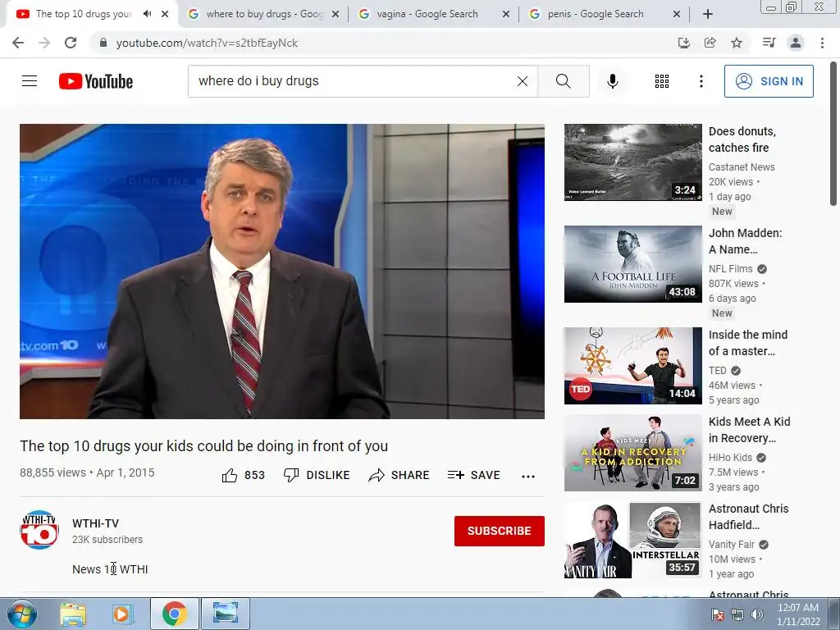The width and height of the screenshot is (840, 630).
Task: Click 'Astronaut Chris Hadfield...' video title
Action: [748, 517]
